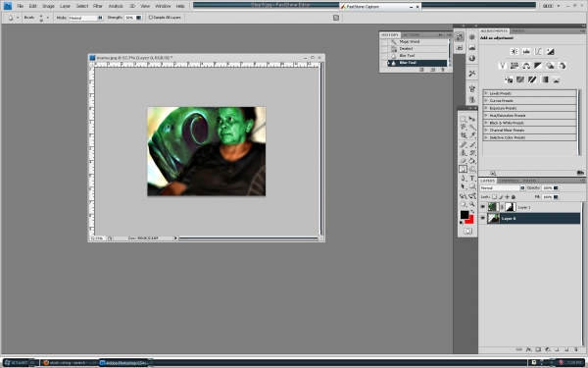Toggle lock all padlock icon
The height and width of the screenshot is (368, 588).
tap(514, 197)
